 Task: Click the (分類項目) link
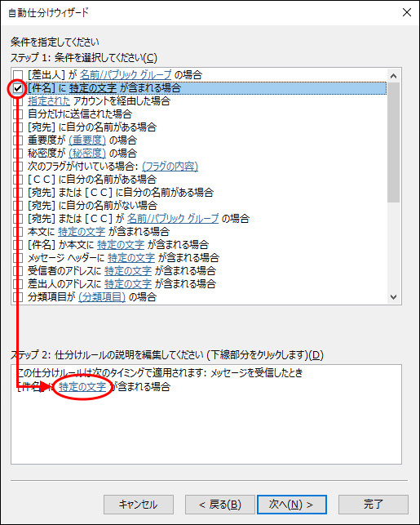pyautogui.click(x=102, y=296)
